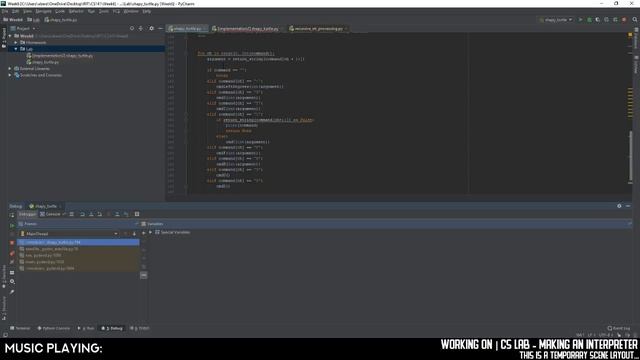Click Step Into icon in debugger toolbar
The height and width of the screenshot is (360, 640).
pyautogui.click(x=91, y=214)
